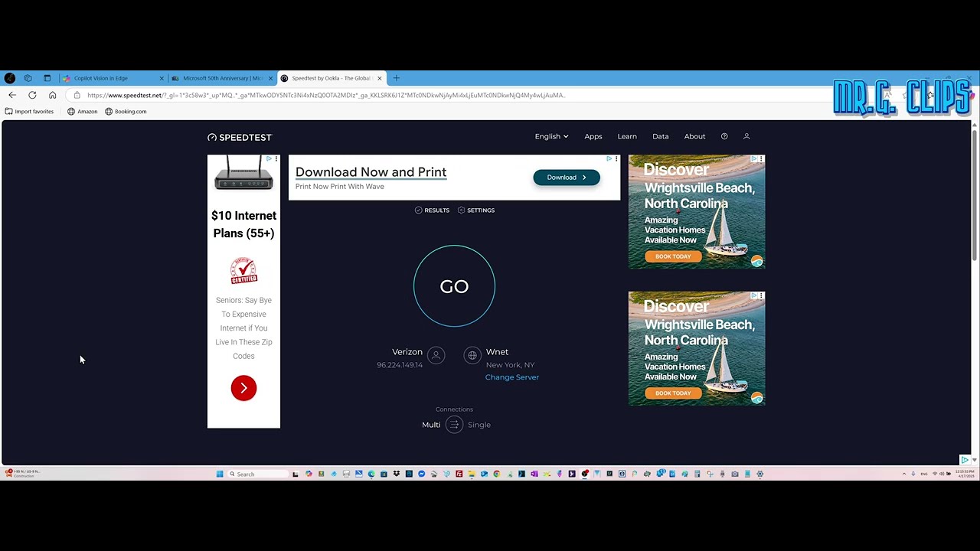Click the Wnet server globe icon
The height and width of the screenshot is (551, 980).
click(472, 355)
